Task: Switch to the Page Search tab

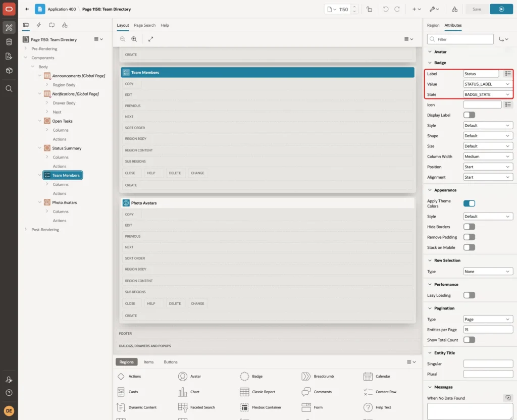Action: click(144, 25)
